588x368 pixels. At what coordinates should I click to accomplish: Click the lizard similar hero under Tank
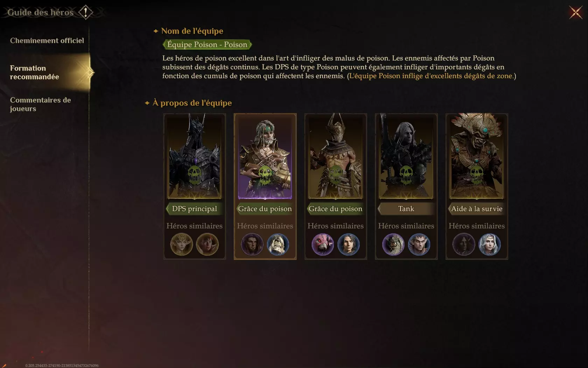(393, 244)
